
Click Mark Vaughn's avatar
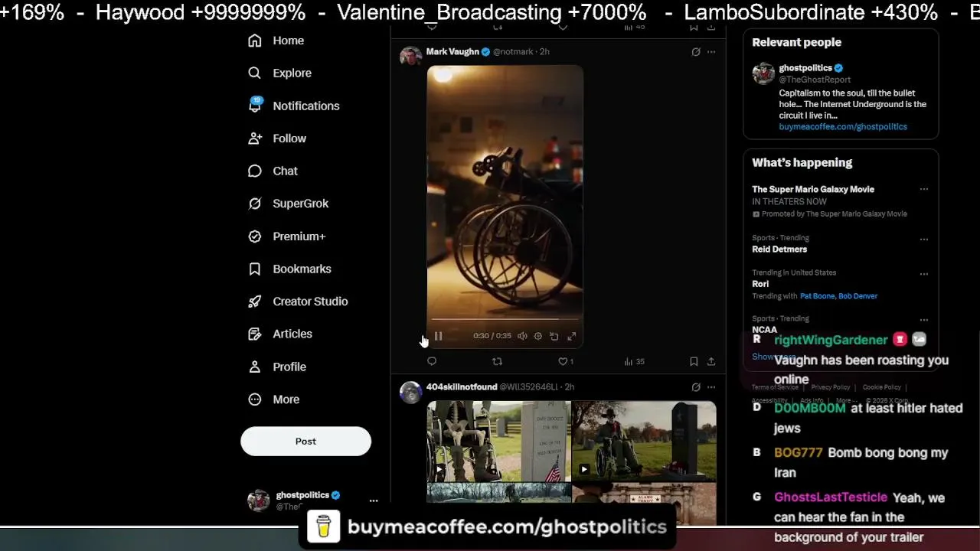pyautogui.click(x=410, y=56)
